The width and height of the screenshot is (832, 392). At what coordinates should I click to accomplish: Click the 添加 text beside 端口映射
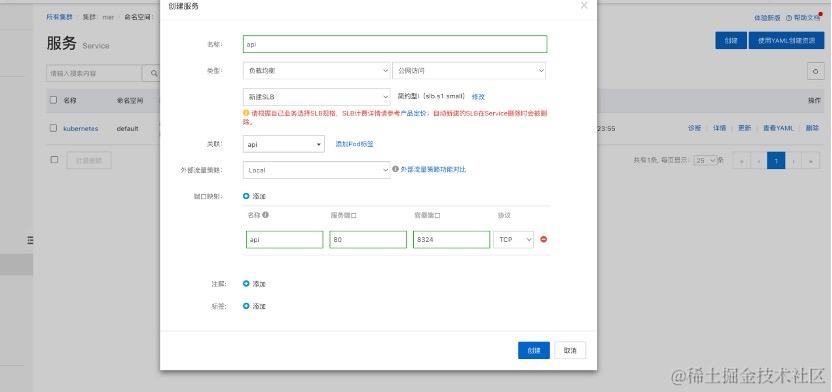coord(259,196)
